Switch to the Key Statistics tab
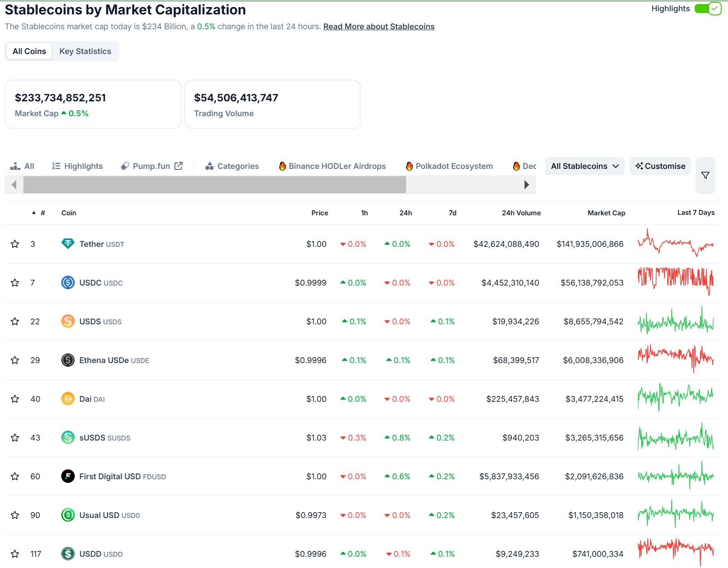 85,51
